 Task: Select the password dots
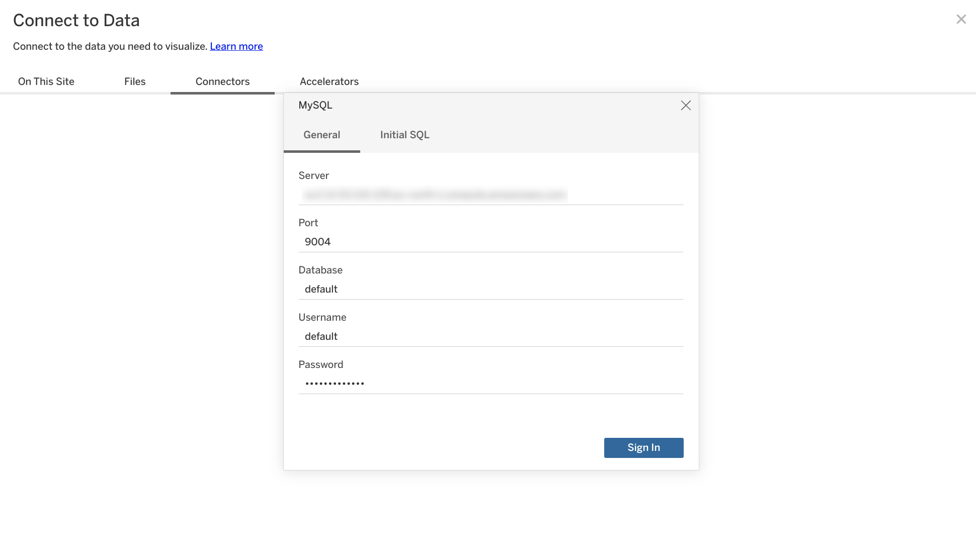click(334, 383)
